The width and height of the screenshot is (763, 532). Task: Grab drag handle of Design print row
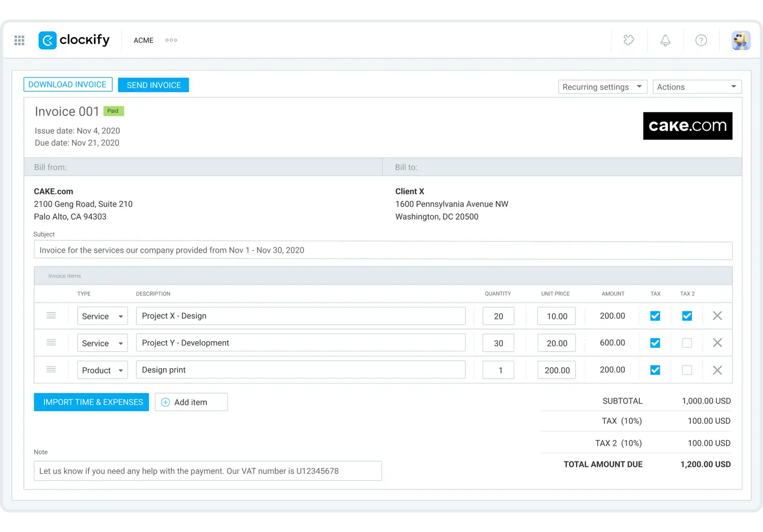click(51, 370)
